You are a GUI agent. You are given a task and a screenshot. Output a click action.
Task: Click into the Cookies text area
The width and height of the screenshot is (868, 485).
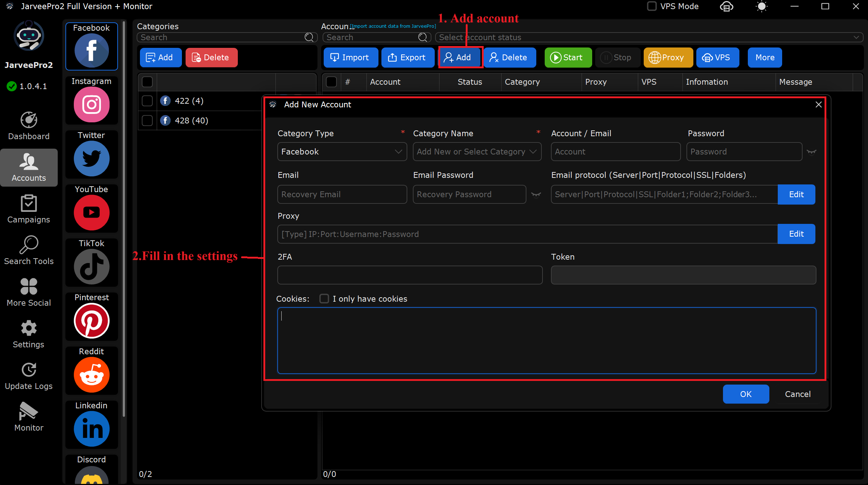coord(547,340)
